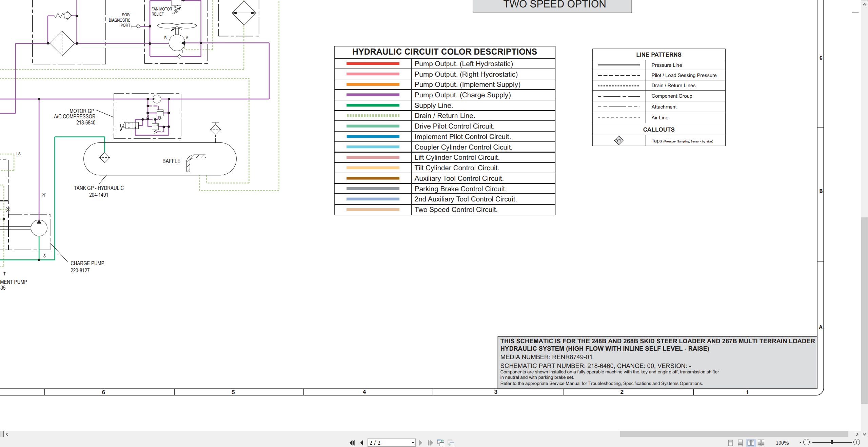Click the 'Drive Pilot Control Circuit.' legend text
Screen dimensions: 868x447
click(454, 126)
